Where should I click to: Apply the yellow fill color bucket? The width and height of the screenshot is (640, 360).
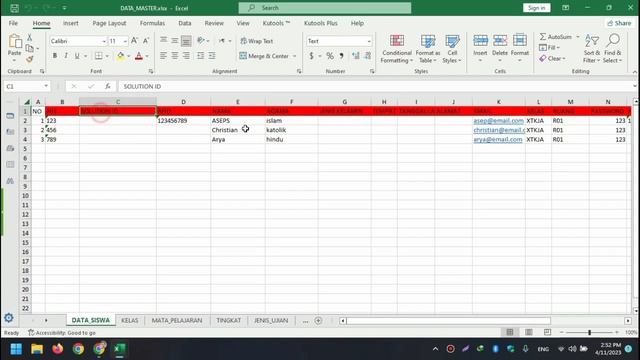[121, 56]
